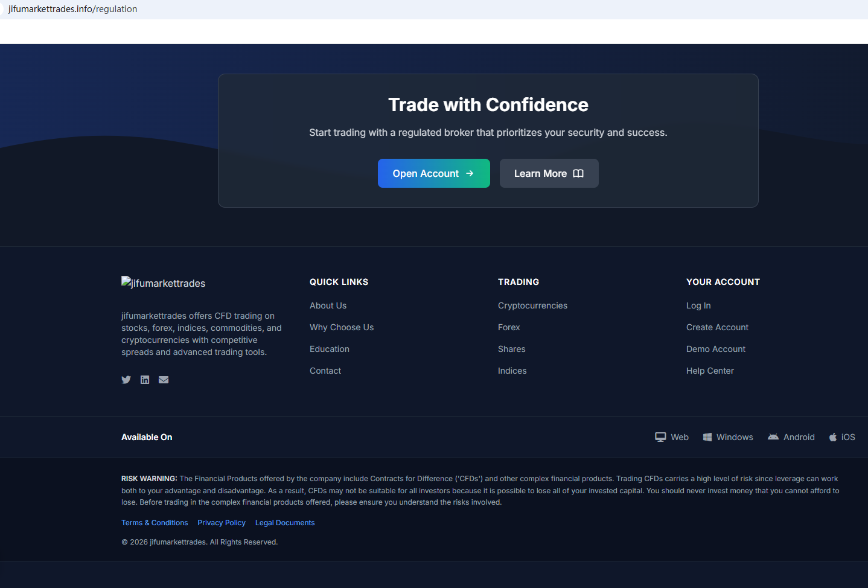This screenshot has width=868, height=588.
Task: Click the email envelope icon
Action: tap(164, 380)
